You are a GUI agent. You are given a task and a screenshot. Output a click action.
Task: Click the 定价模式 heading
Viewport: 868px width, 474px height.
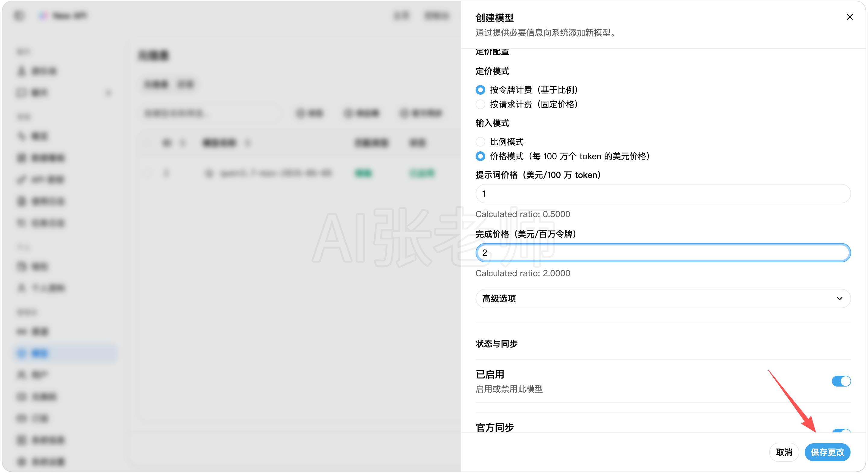pyautogui.click(x=492, y=71)
